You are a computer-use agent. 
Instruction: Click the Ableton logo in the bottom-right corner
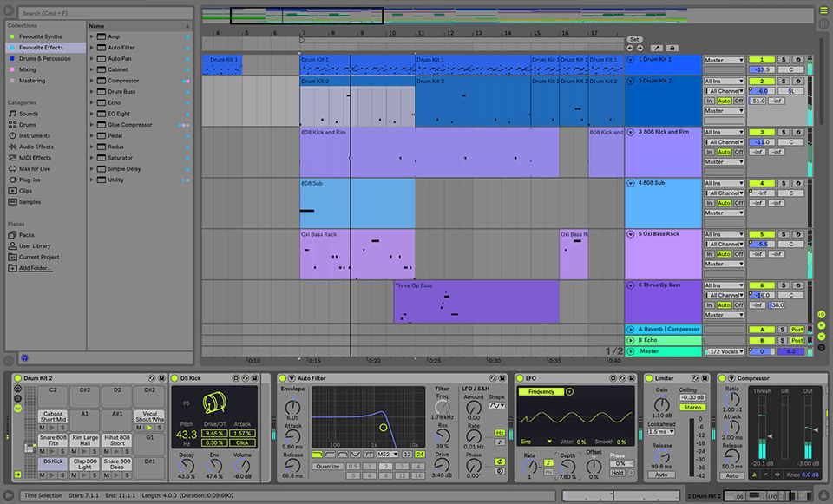823,494
